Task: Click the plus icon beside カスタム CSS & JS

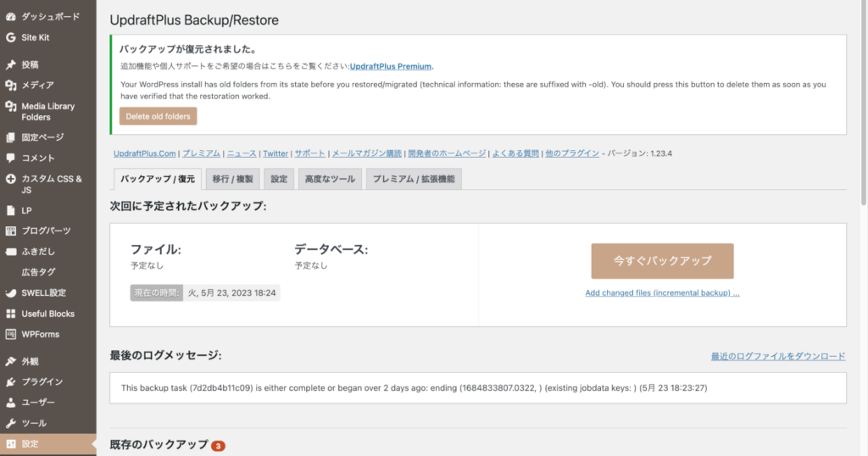Action: click(x=10, y=179)
